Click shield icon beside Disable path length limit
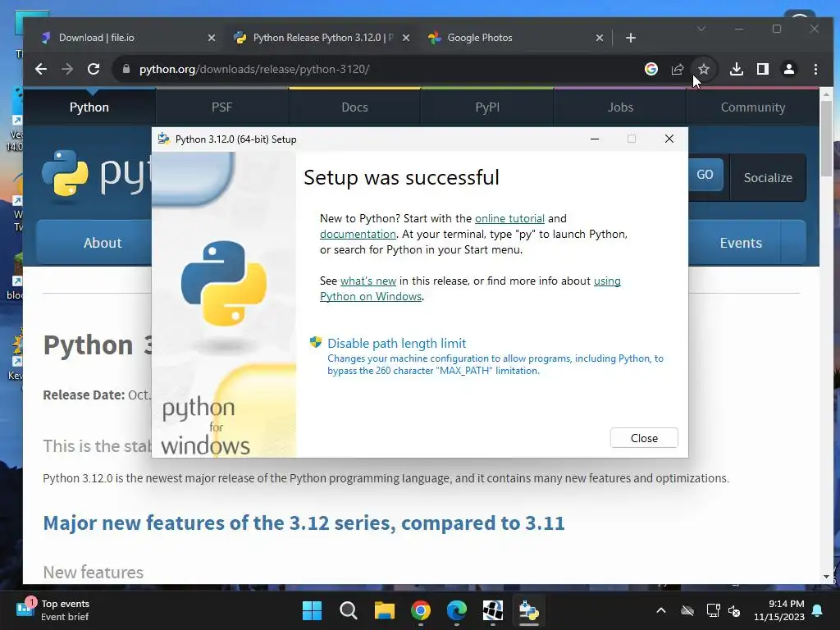 (316, 342)
